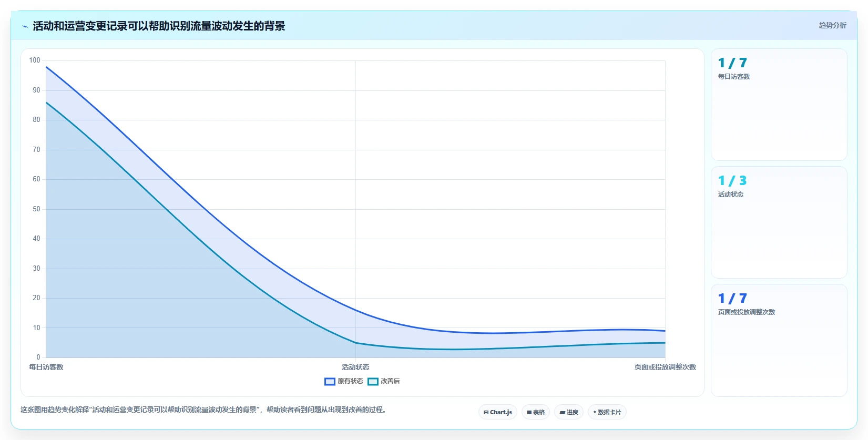Click the 1 / 7 value above 每日访客数
The width and height of the screenshot is (868, 440).
coord(732,63)
